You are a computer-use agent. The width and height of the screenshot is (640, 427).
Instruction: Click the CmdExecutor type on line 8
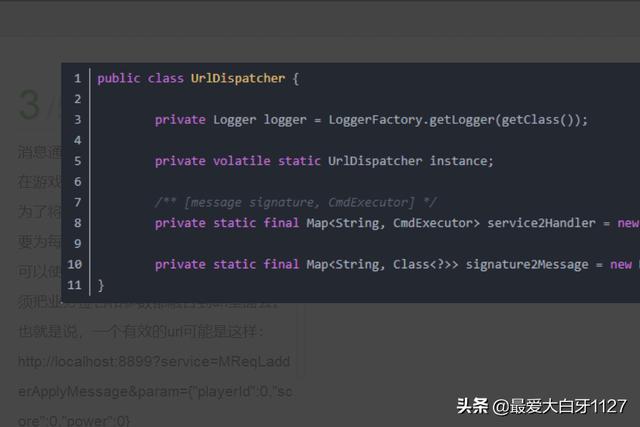(436, 223)
